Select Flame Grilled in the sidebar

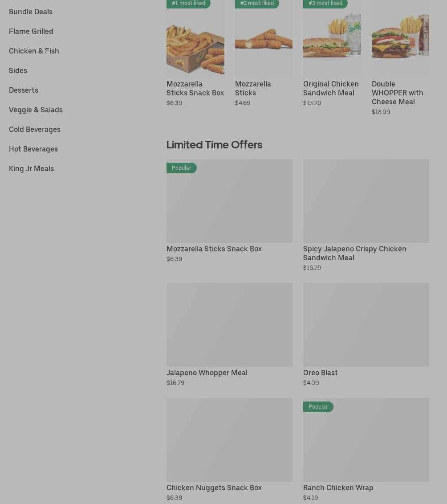click(x=31, y=31)
